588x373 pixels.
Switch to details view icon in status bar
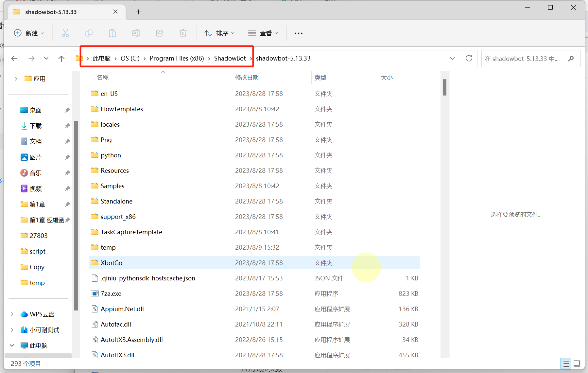tap(566, 364)
